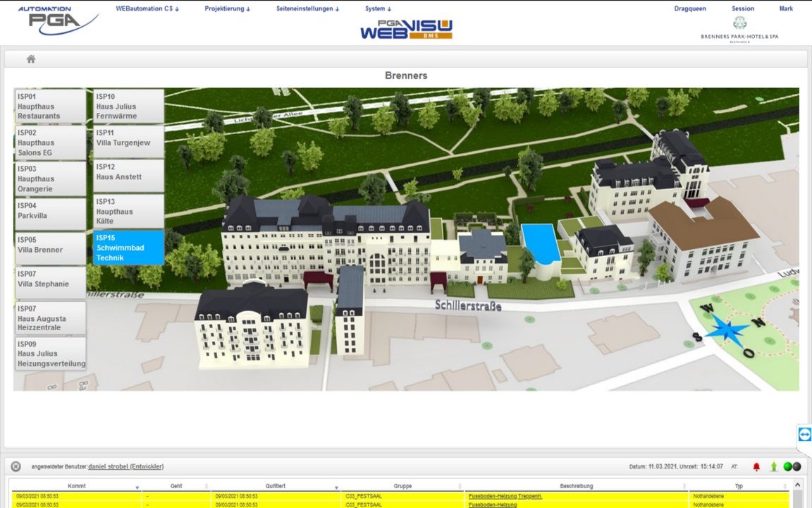The width and height of the screenshot is (812, 508).
Task: Sort alarm table by Gruppe column
Action: click(x=402, y=486)
